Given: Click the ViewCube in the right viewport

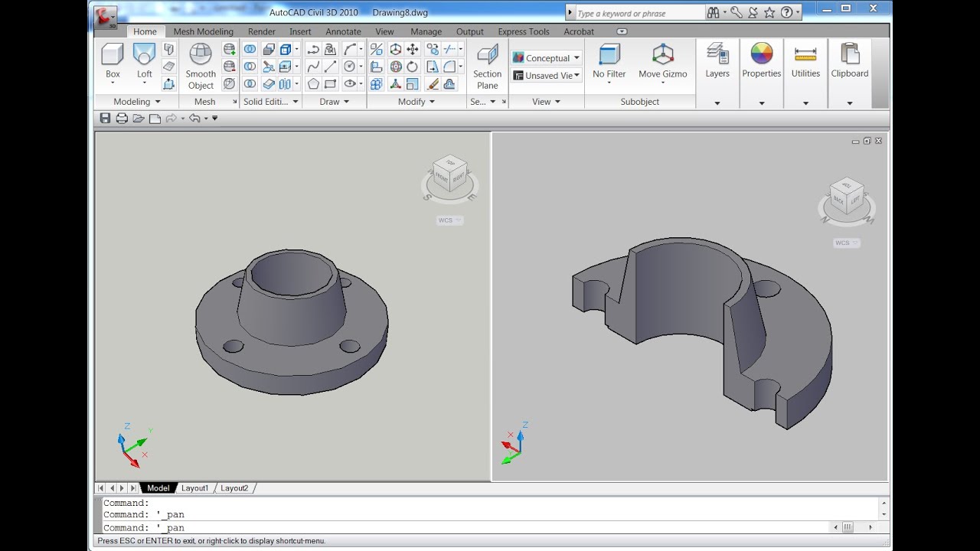Looking at the screenshot, I should (x=847, y=197).
